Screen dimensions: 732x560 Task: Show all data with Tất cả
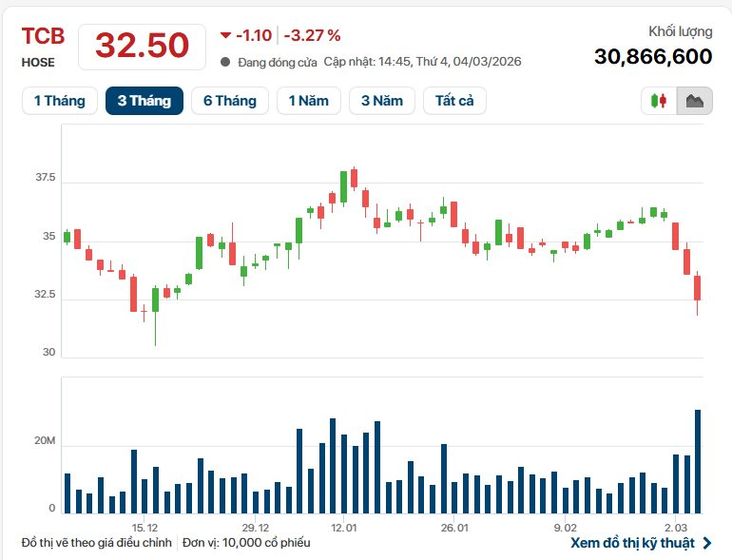454,101
